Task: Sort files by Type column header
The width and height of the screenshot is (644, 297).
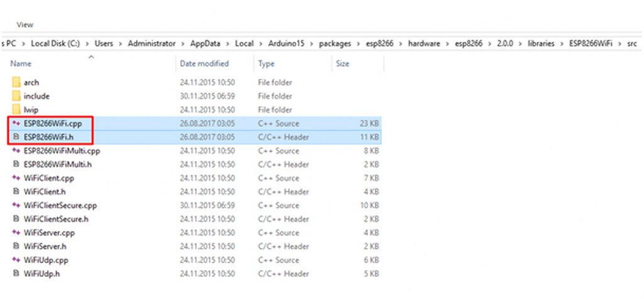Action: pos(266,64)
